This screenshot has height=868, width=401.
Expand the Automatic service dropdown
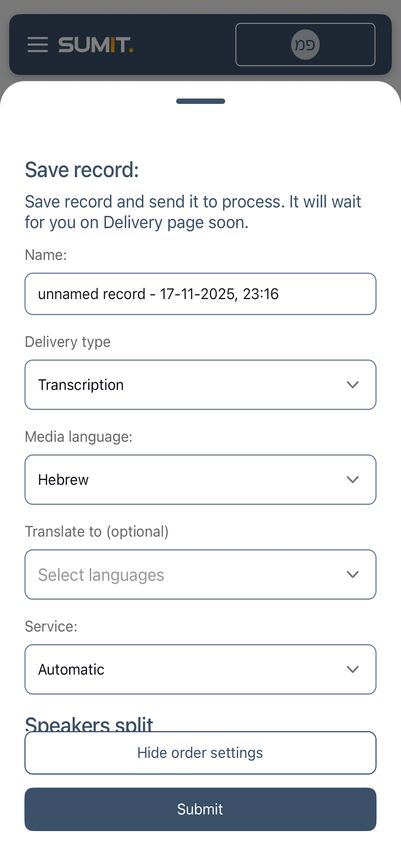(x=200, y=669)
